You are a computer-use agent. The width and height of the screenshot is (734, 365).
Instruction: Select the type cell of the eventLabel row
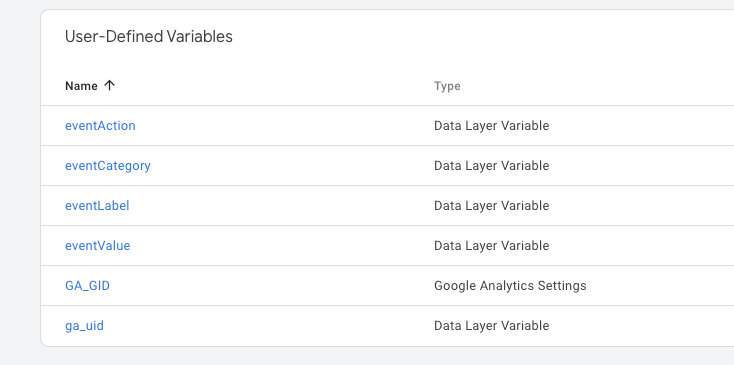492,205
